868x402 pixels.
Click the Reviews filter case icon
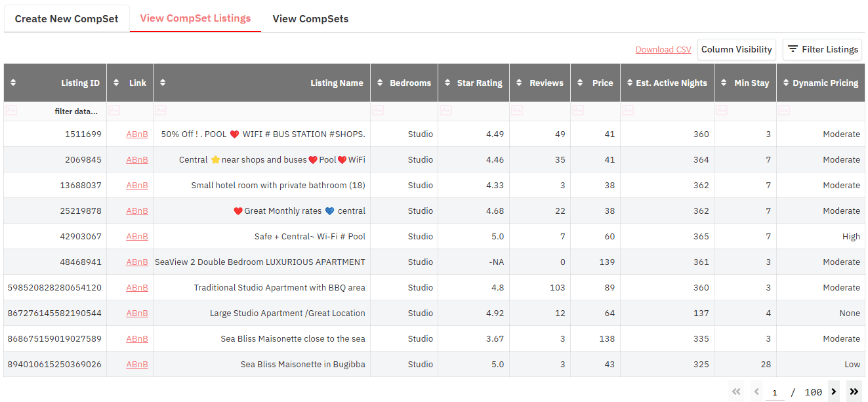click(x=517, y=111)
